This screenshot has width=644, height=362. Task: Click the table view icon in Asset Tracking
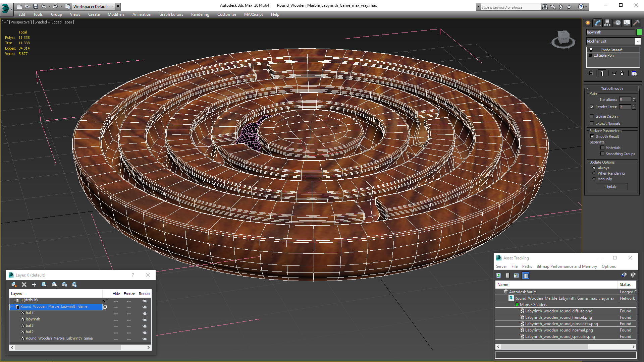[x=526, y=276]
